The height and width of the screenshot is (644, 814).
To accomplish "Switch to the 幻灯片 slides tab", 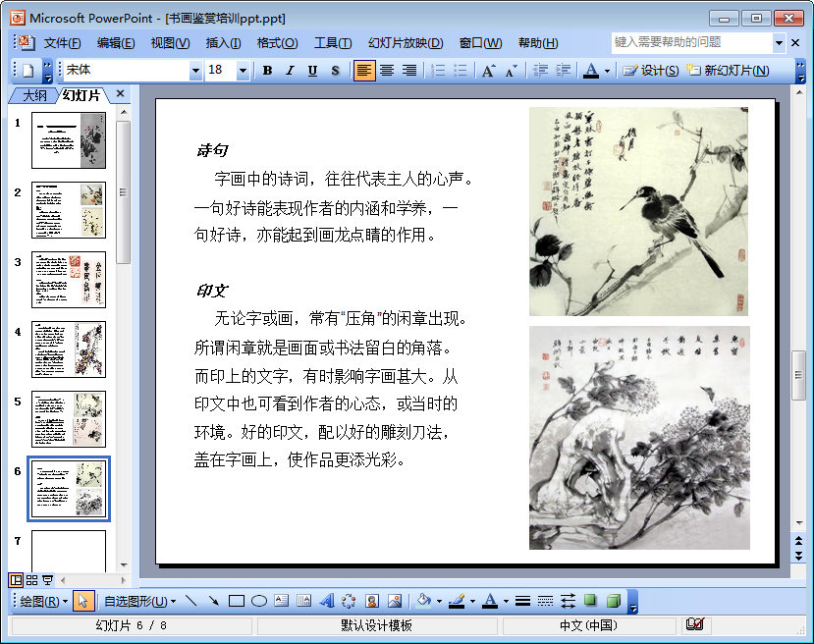I will click(81, 95).
